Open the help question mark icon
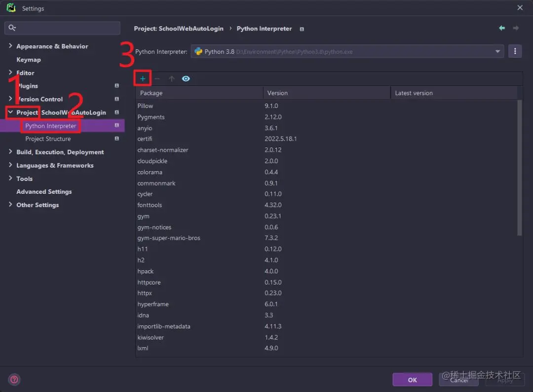The width and height of the screenshot is (533, 392). [x=14, y=380]
